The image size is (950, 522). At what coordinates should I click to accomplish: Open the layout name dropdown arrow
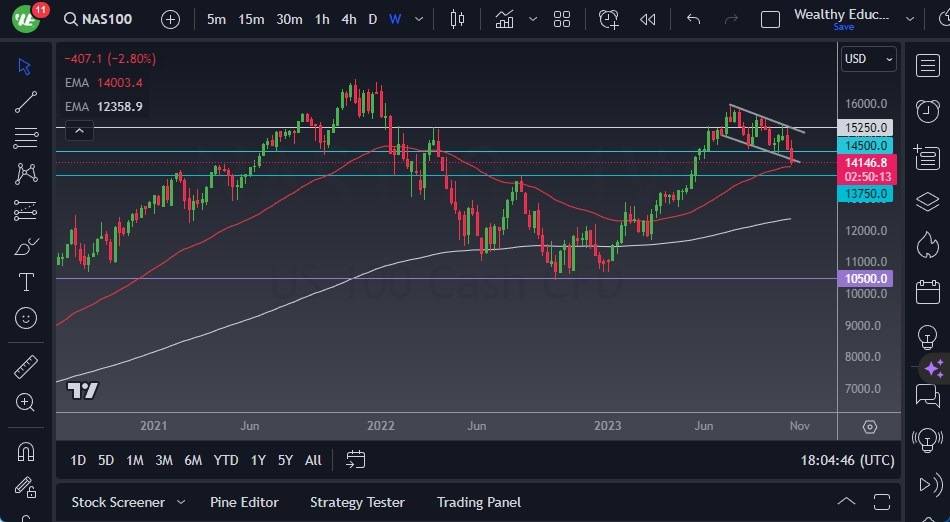click(x=910, y=19)
